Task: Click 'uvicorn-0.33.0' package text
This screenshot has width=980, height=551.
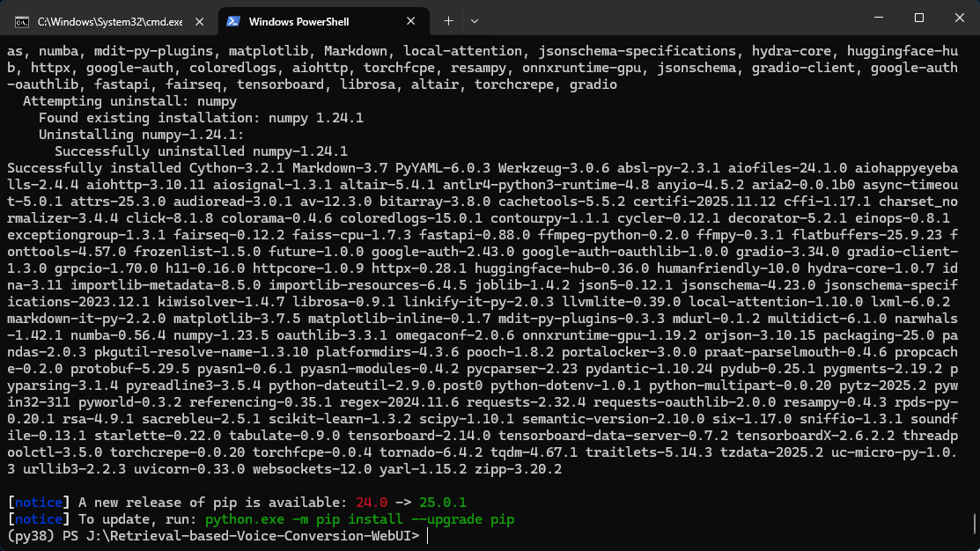Action: pyautogui.click(x=188, y=469)
